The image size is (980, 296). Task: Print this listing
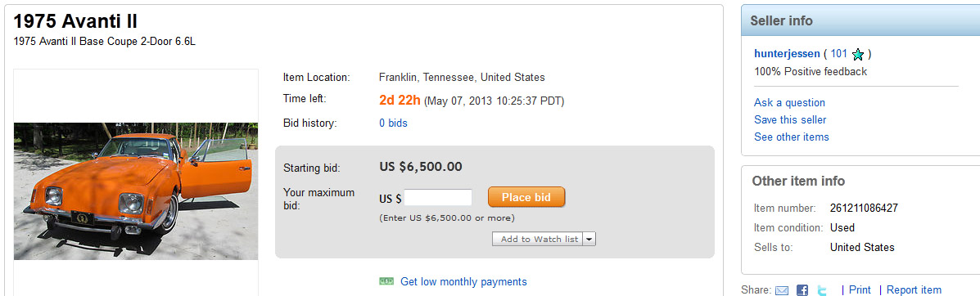point(860,289)
